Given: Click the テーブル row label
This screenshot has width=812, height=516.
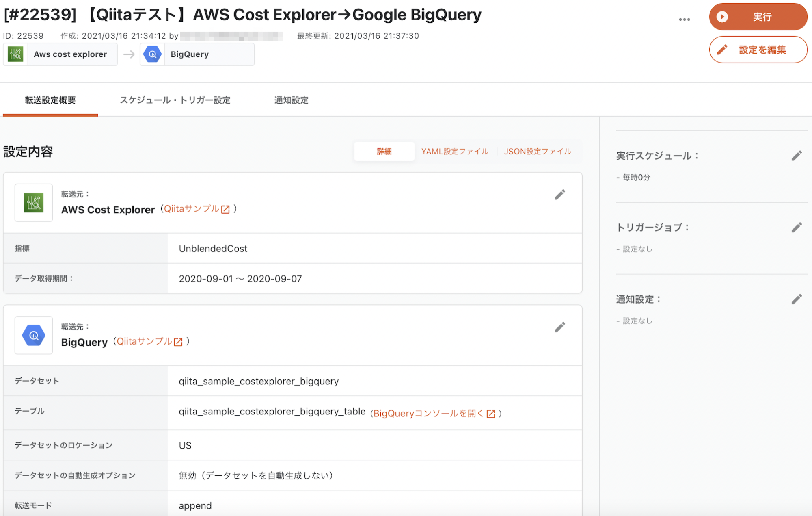Looking at the screenshot, I should pos(30,411).
